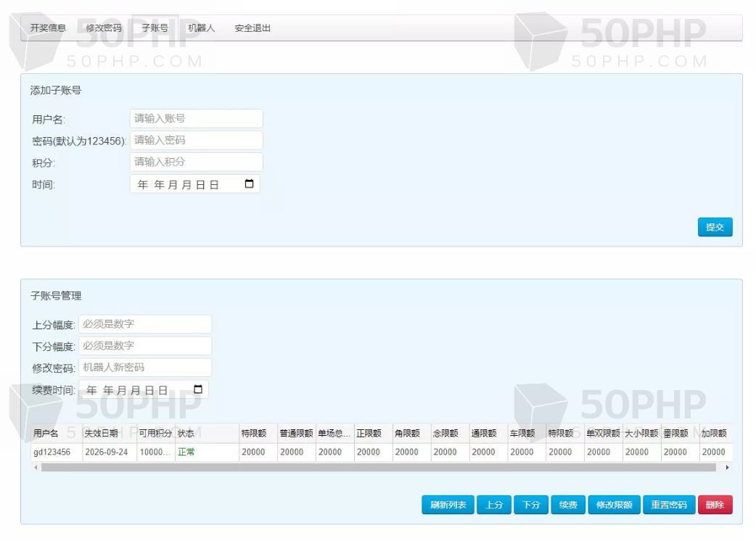Screen dimensions: 756x541
Task: Click the 续费 renew button
Action: coord(568,505)
